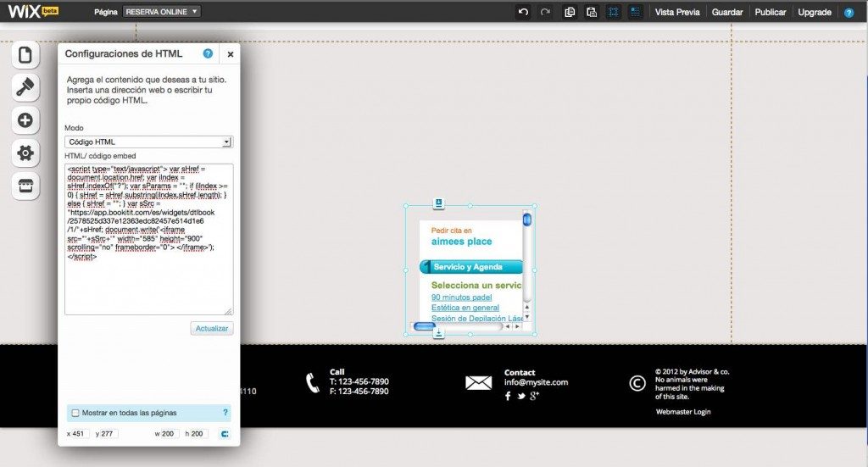Click the Sesión de Depilación Láser link

(x=476, y=318)
